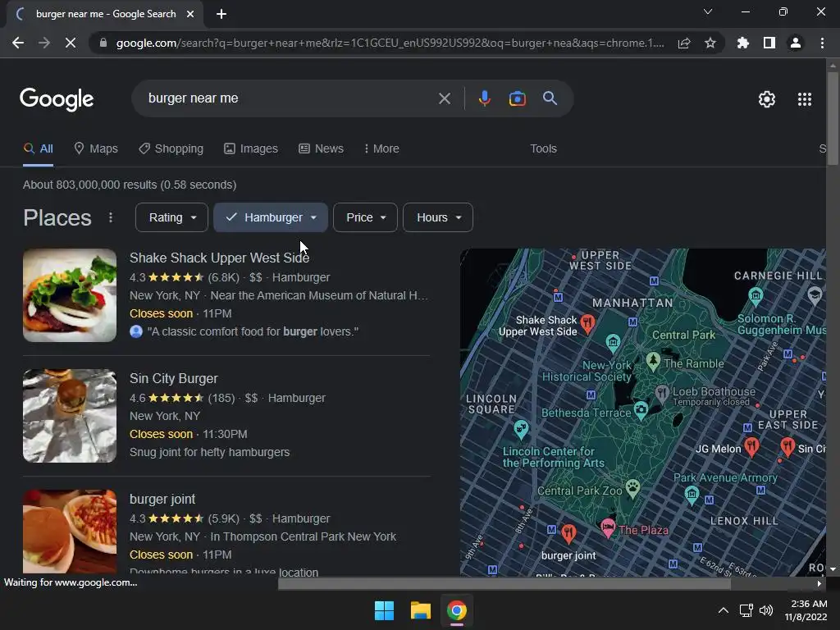Switch to the Shopping tab
This screenshot has height=630, width=840.
tap(171, 149)
